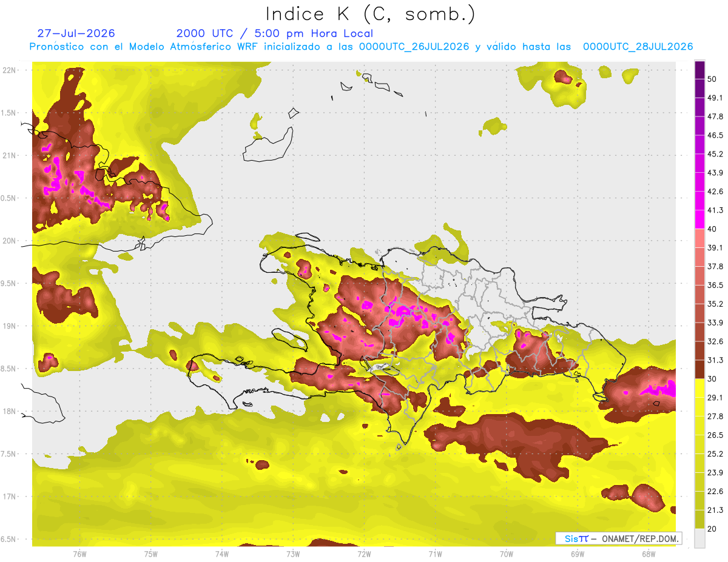Click the colorbar value '27.8'
Viewport: 728px width, 562px height.
(x=715, y=416)
